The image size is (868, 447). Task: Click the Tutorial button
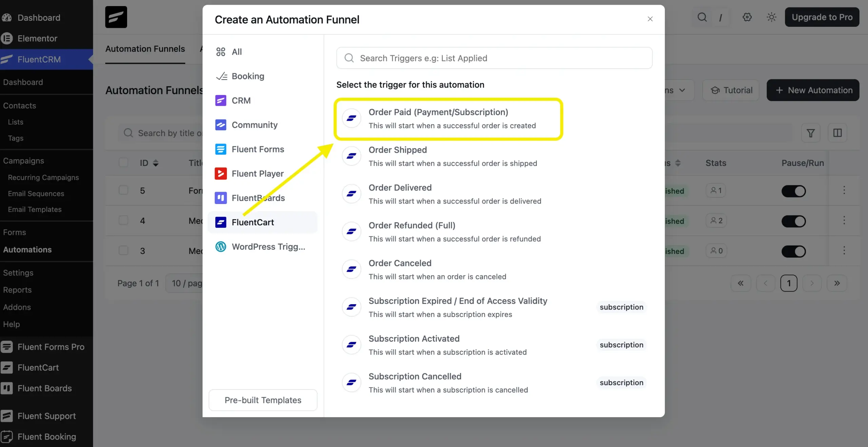coord(731,90)
